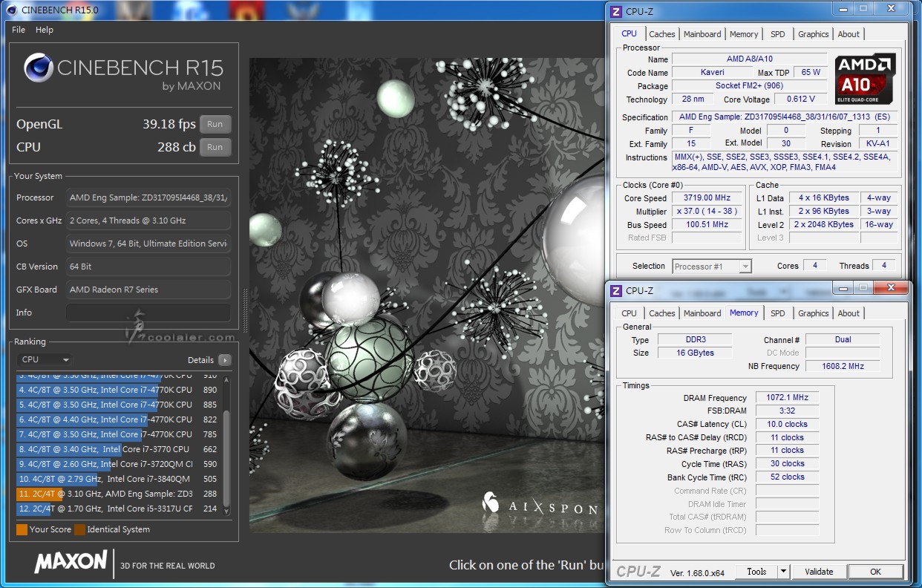Select ranking row 4 with score 890

tap(119, 390)
